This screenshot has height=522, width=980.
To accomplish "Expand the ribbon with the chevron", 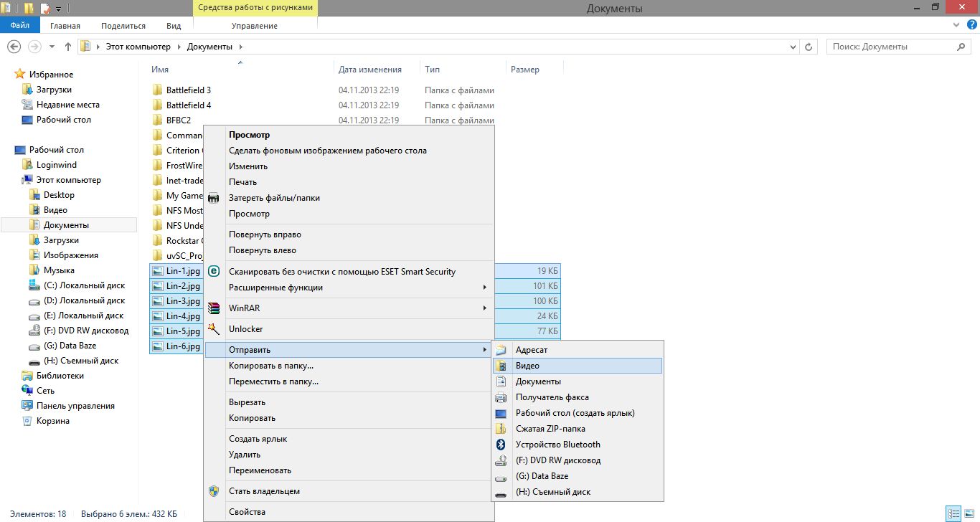I will pyautogui.click(x=956, y=26).
